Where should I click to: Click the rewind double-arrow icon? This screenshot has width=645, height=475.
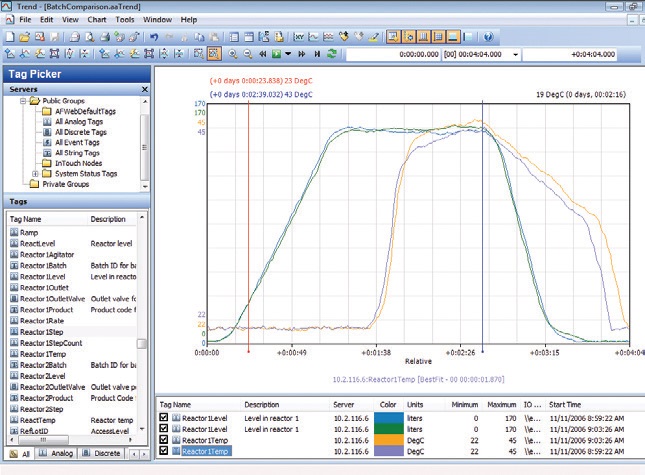262,53
